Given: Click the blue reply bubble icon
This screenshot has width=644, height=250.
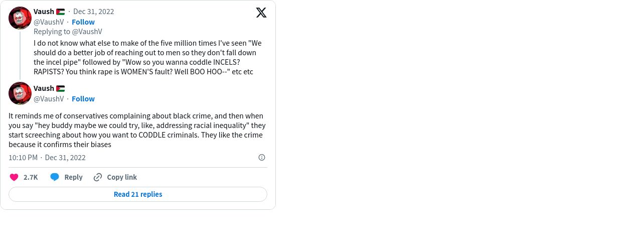Looking at the screenshot, I should click(x=55, y=177).
